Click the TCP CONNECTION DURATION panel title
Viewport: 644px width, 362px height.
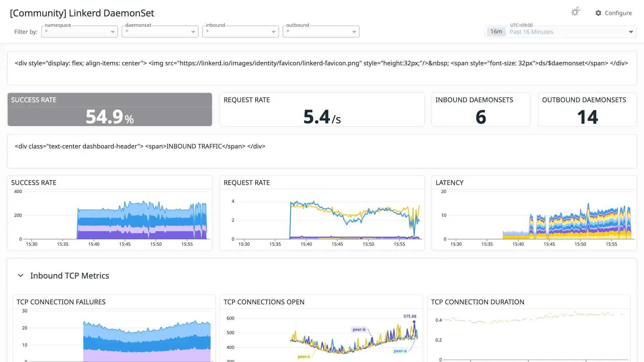478,302
